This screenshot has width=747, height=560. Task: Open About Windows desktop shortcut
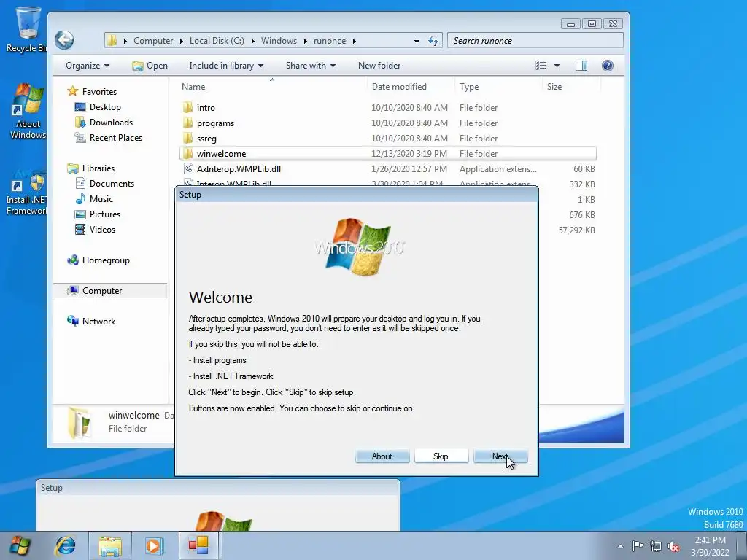[x=28, y=112]
